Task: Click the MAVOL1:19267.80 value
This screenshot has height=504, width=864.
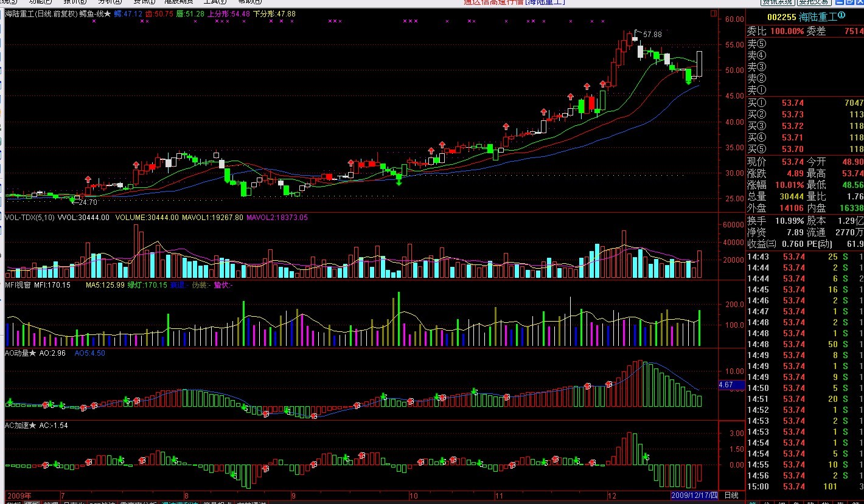Action: (212, 217)
